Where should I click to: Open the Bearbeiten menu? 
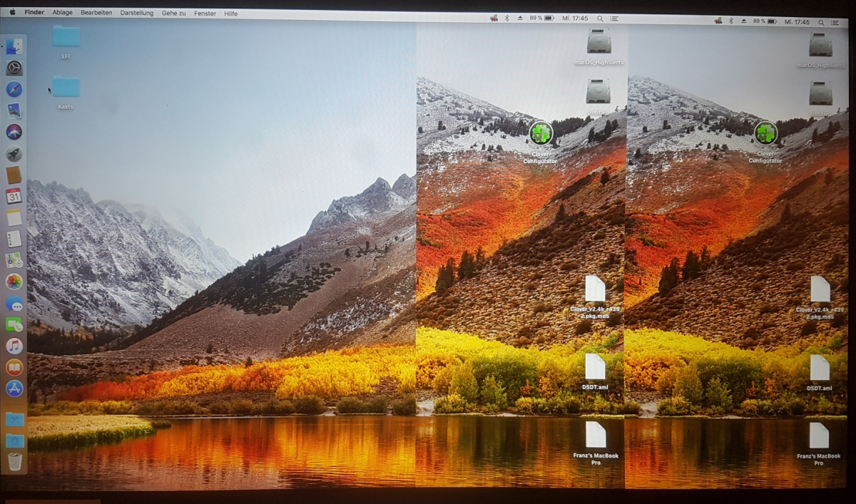click(96, 13)
